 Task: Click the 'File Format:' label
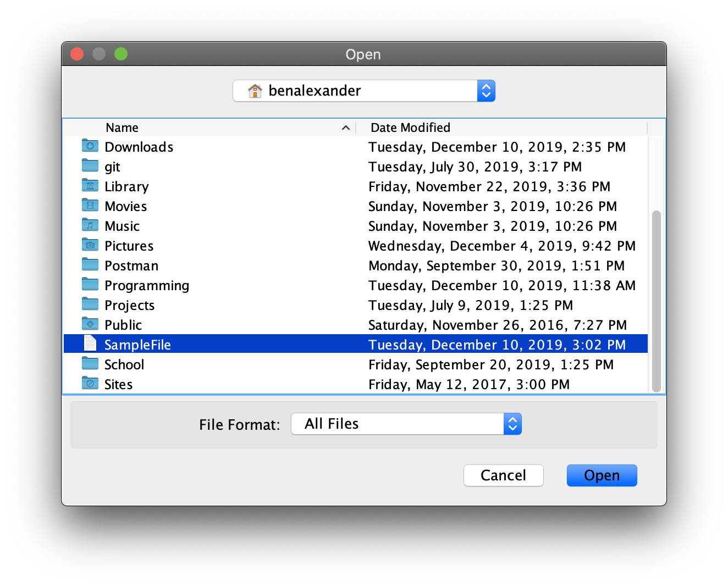point(240,425)
